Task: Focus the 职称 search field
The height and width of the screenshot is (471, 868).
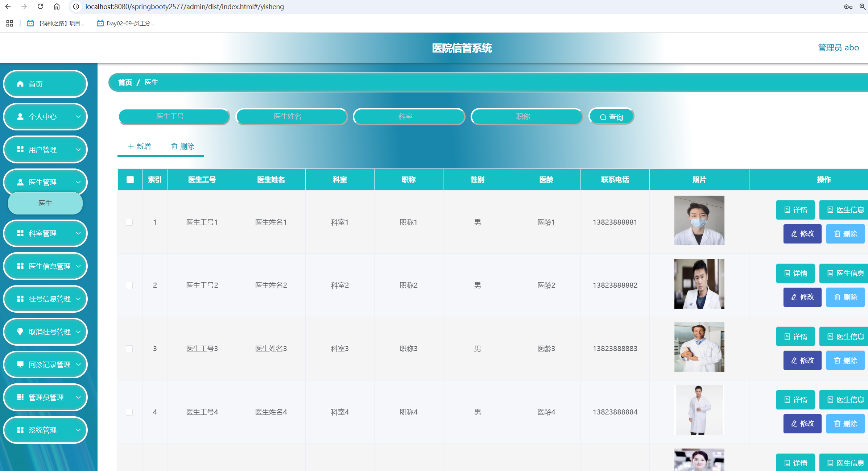Action: 526,116
